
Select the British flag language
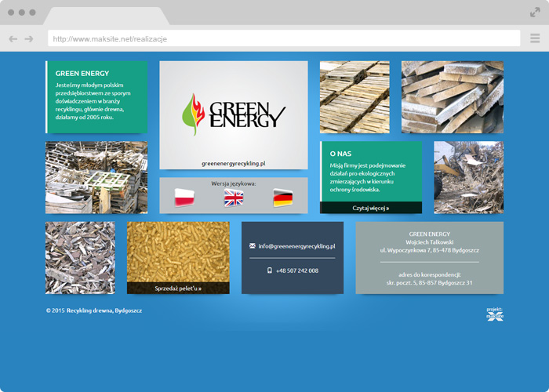coord(234,198)
